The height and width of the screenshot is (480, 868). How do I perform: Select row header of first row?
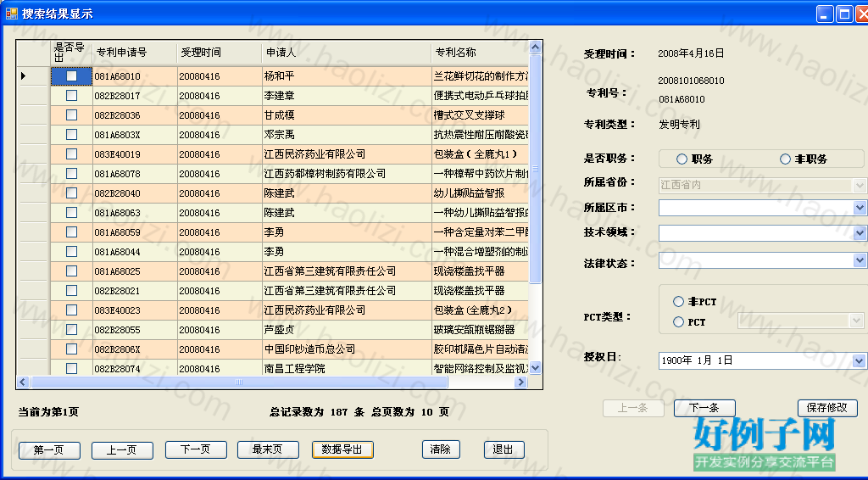pos(33,75)
